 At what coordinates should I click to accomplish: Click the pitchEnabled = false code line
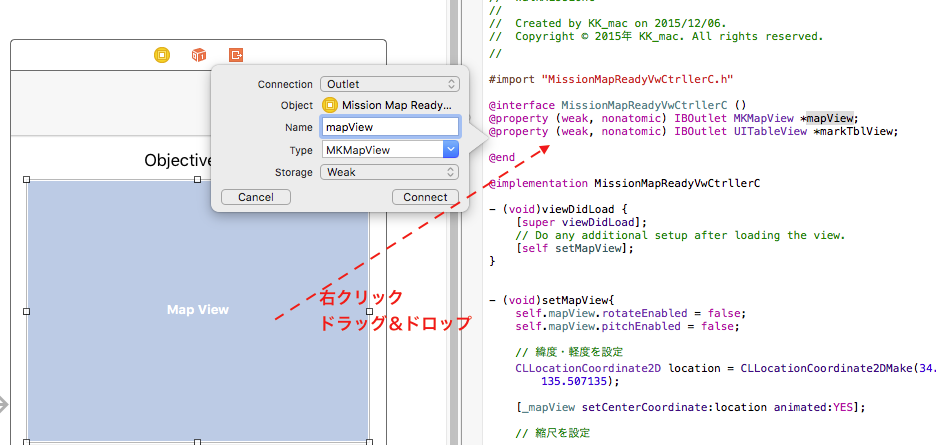coord(627,326)
